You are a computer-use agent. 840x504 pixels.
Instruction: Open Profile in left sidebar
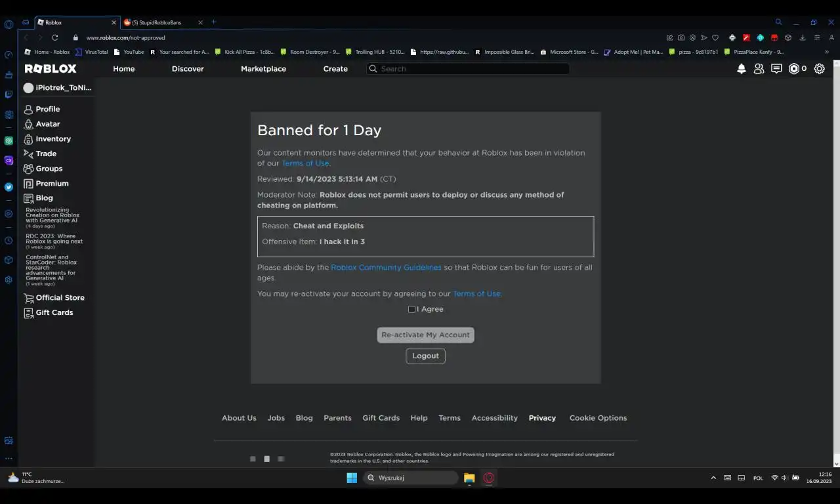tap(42, 109)
